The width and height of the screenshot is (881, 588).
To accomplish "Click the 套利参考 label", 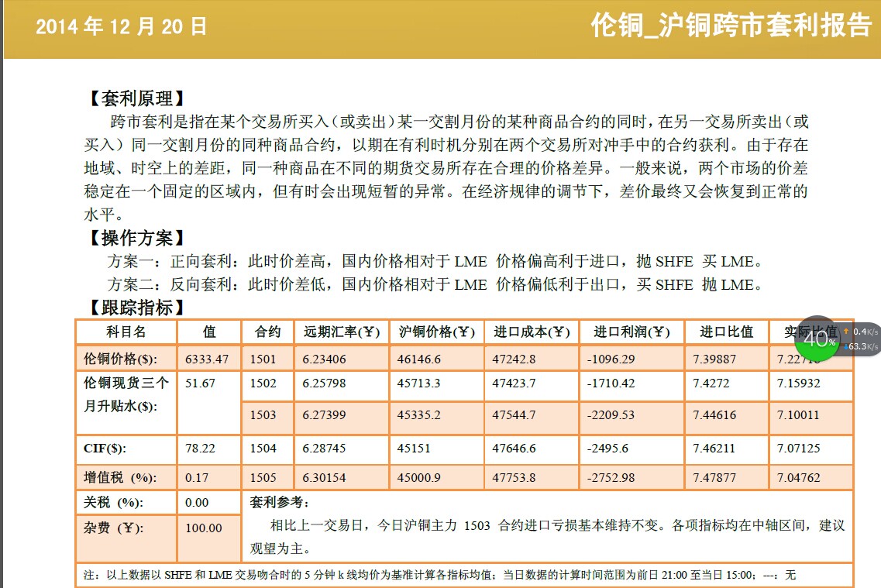I will [279, 502].
